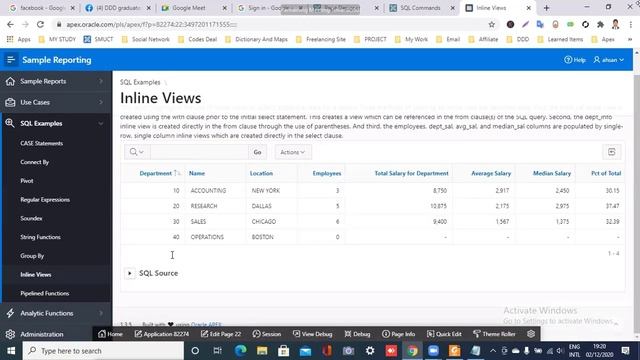The image size is (640, 360).
Task: Switch to the SQL Commands tab
Action: [x=420, y=8]
